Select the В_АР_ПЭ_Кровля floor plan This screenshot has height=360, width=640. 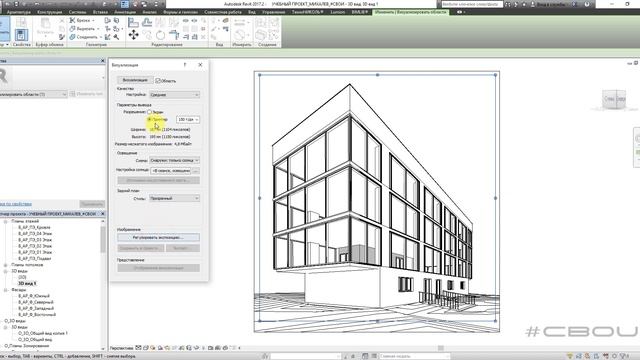[34, 227]
